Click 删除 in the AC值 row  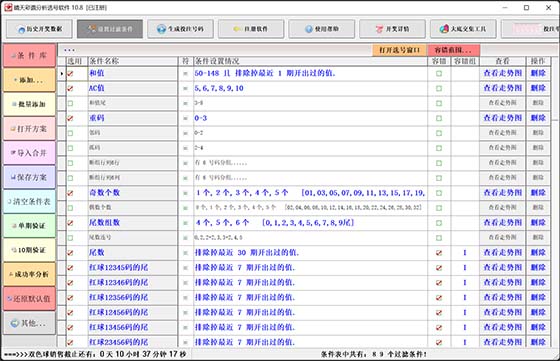[538, 88]
